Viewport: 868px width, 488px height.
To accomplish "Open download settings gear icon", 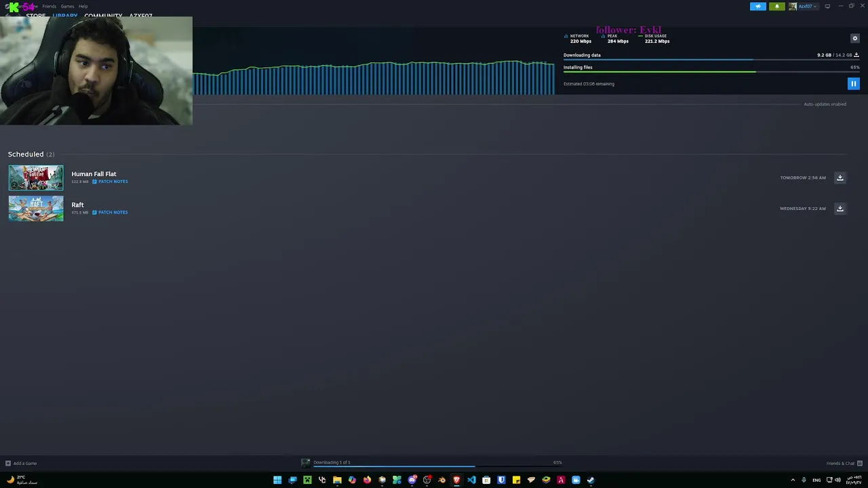I will coord(854,38).
